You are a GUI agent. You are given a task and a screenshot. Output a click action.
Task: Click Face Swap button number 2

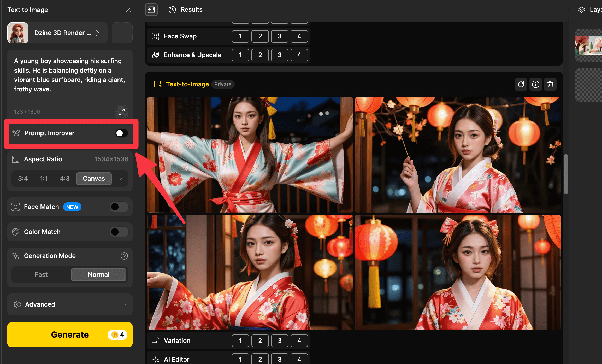(260, 36)
